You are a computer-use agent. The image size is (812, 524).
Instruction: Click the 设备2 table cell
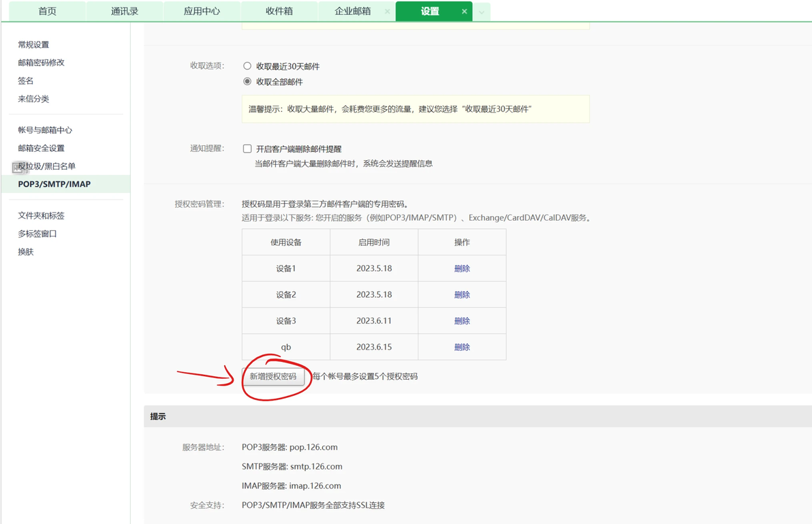(286, 294)
